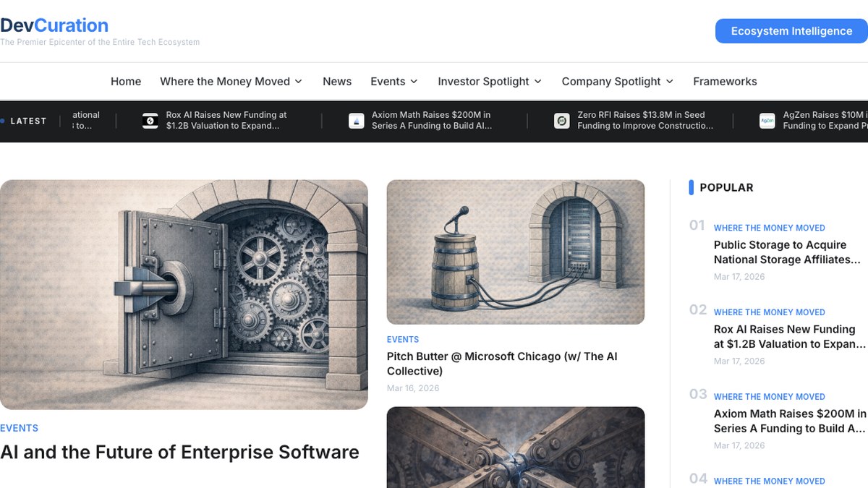
Task: Open the Frameworks menu item
Action: (725, 82)
